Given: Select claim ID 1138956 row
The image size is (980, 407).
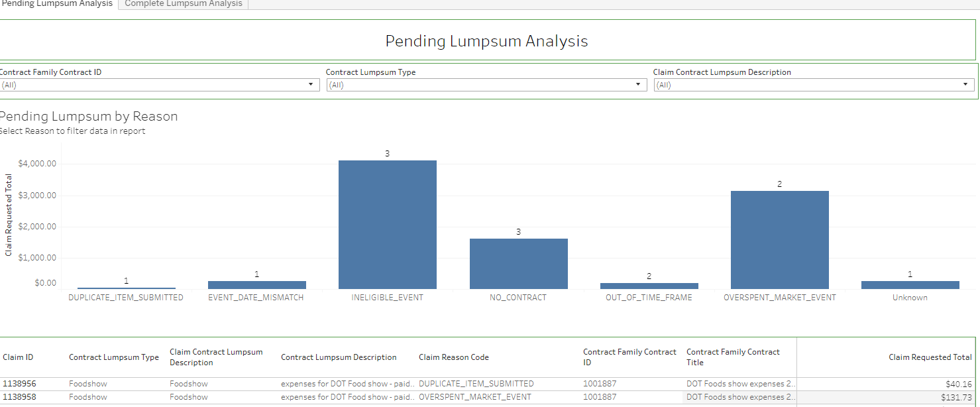Looking at the screenshot, I should 19,384.
